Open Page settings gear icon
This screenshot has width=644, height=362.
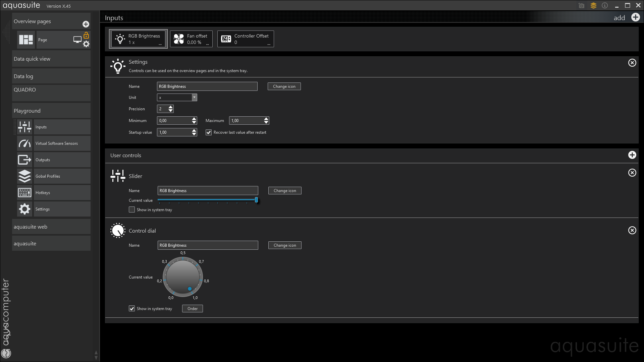pos(86,44)
